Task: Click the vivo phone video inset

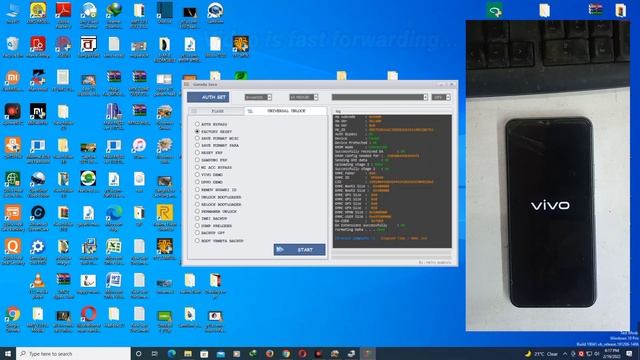Action: coord(548,176)
